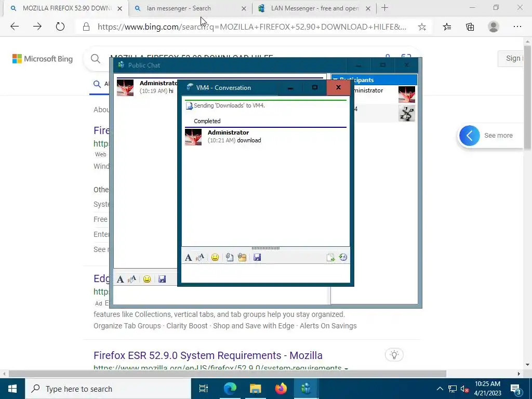Open Firefox from the taskbar
Image resolution: width=532 pixels, height=399 pixels.
click(281, 389)
